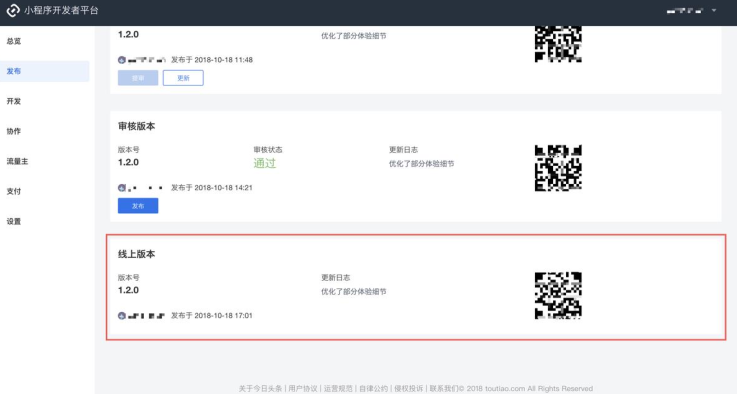The width and height of the screenshot is (738, 394).
Task: Open the 用户协议 footer link
Action: point(303,388)
